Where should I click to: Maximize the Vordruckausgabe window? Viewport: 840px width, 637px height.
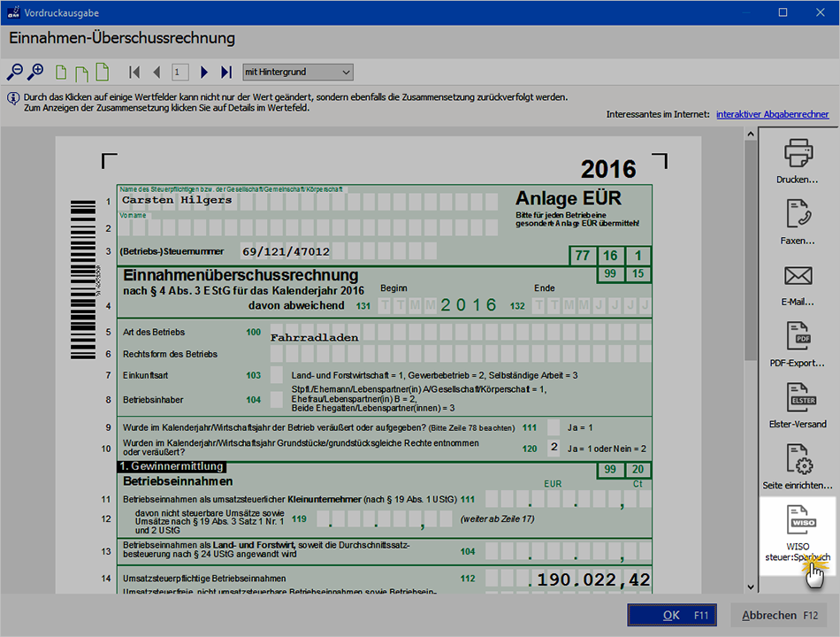pyautogui.click(x=783, y=12)
